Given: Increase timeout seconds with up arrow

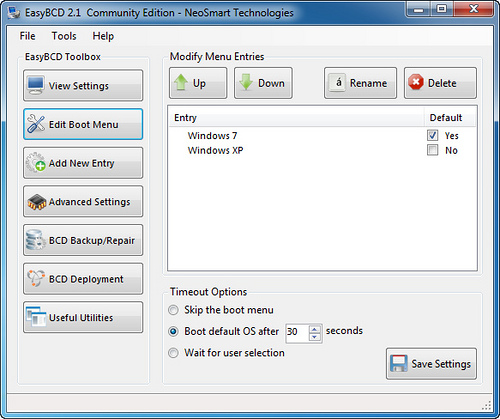Looking at the screenshot, I should coord(314,329).
